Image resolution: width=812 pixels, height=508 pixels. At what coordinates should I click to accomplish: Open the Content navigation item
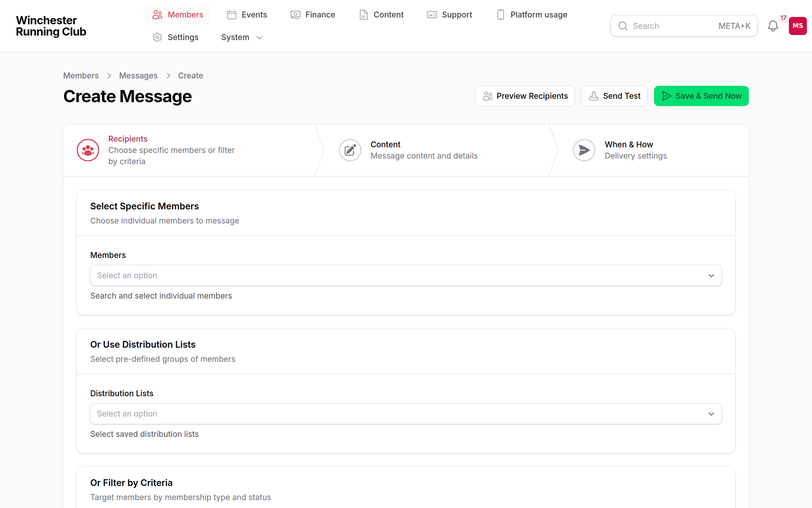(381, 15)
